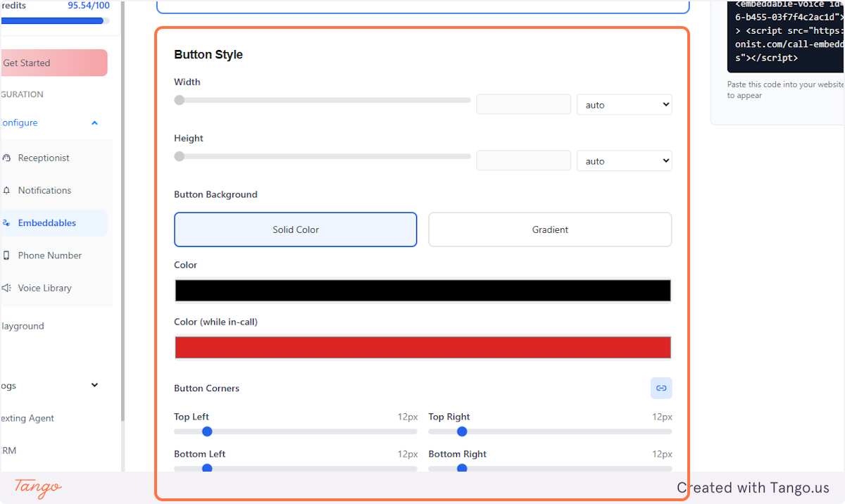Click the Button Corners label
845x504 pixels.
[207, 389]
